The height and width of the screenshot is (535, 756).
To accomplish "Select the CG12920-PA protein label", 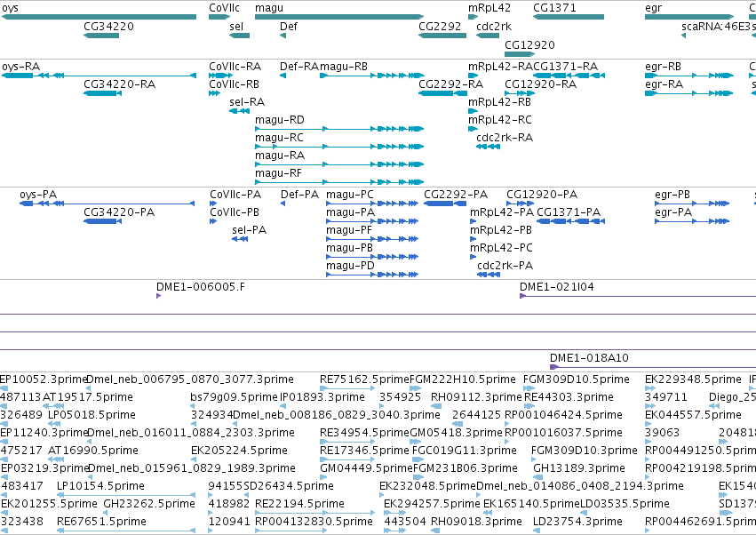I will point(542,195).
